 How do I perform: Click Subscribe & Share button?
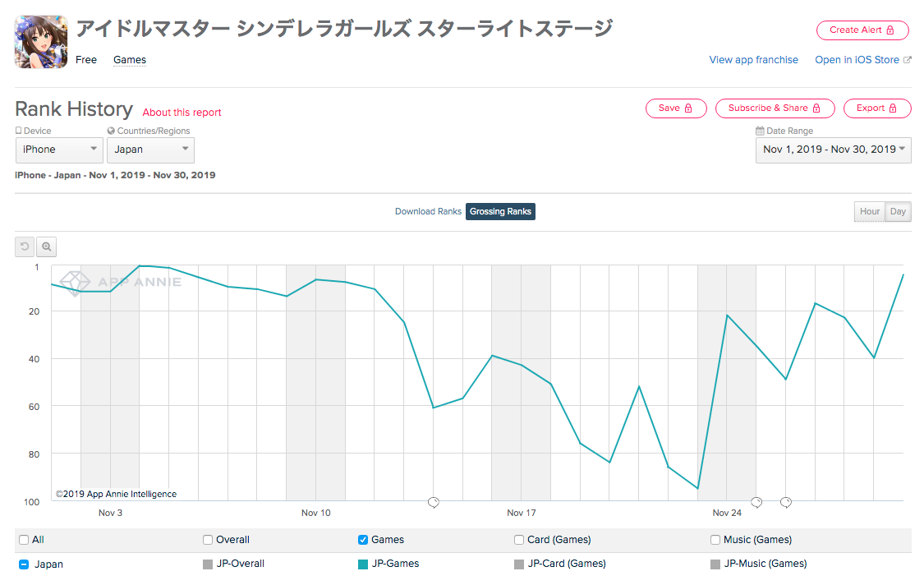coord(775,108)
